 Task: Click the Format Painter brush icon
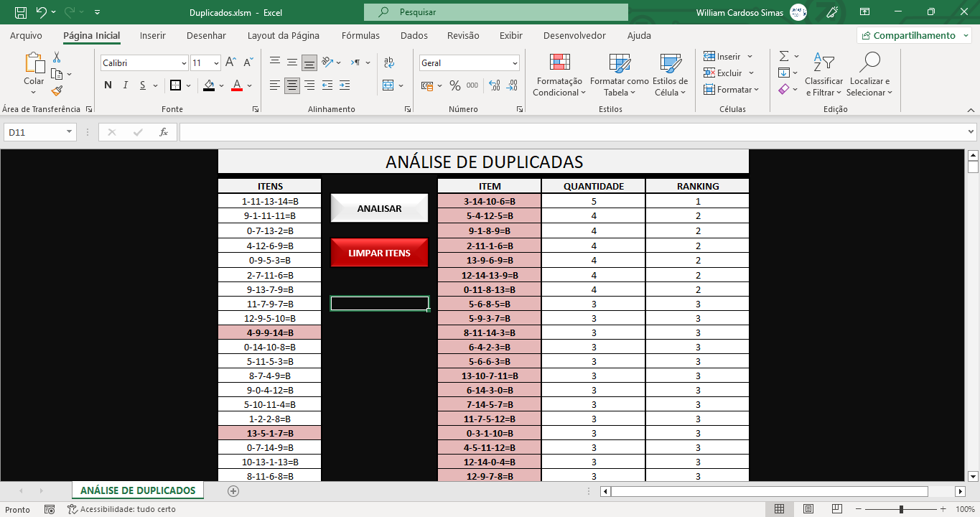pos(57,90)
